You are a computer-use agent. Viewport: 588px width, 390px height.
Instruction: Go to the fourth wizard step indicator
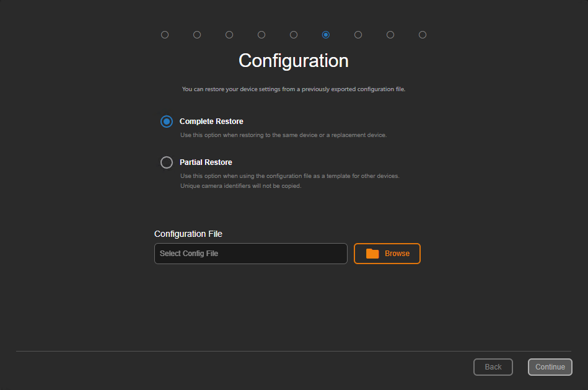(261, 35)
